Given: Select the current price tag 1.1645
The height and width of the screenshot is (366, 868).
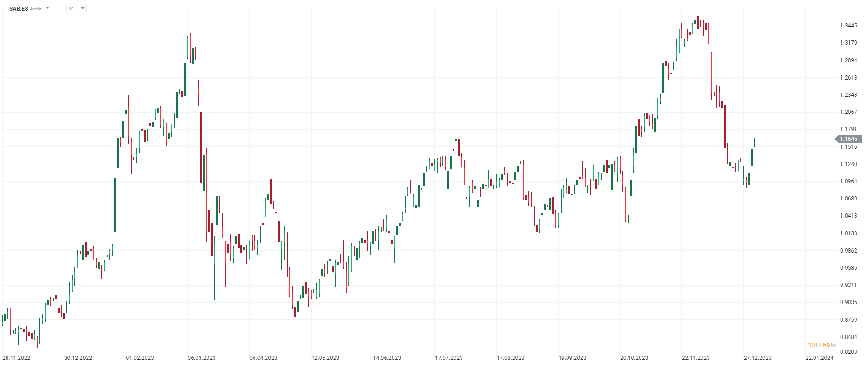Looking at the screenshot, I should coord(849,139).
